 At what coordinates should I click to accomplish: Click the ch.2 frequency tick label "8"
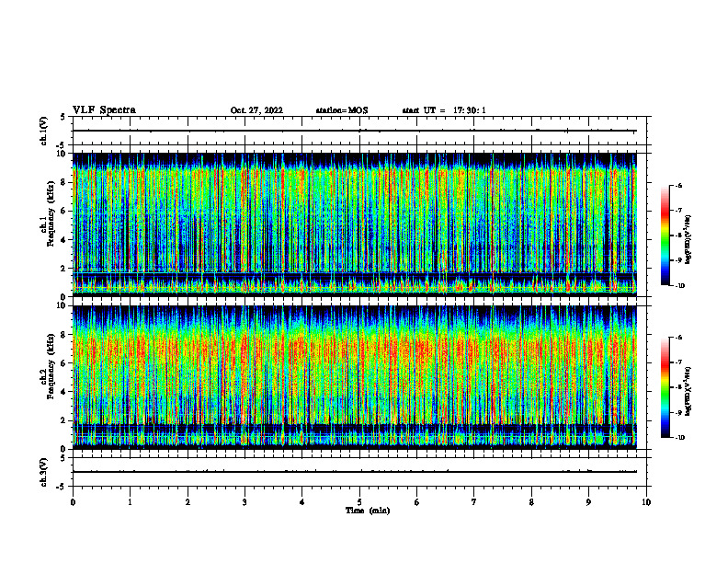click(x=63, y=335)
